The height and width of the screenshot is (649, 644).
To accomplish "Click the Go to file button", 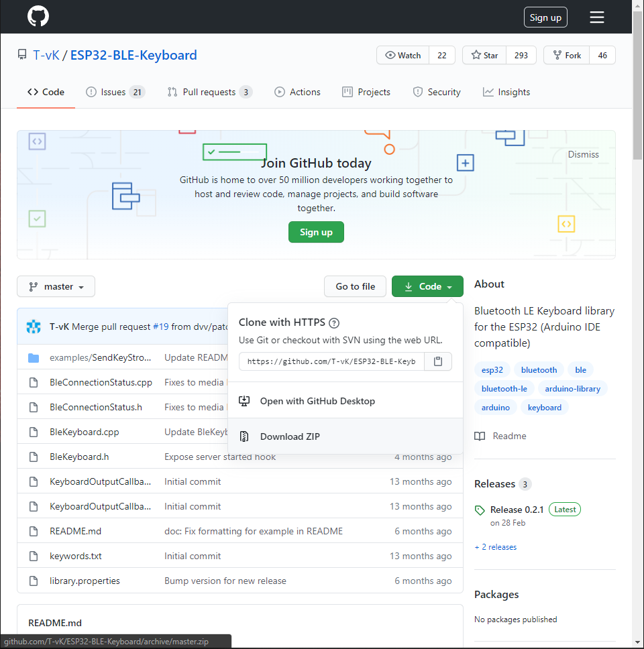I will pos(356,286).
